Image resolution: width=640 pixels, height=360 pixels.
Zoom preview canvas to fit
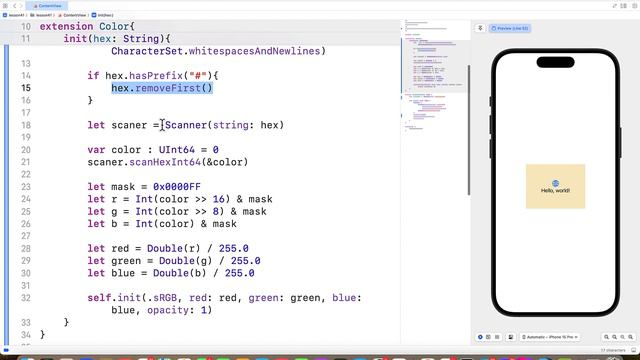click(x=622, y=337)
